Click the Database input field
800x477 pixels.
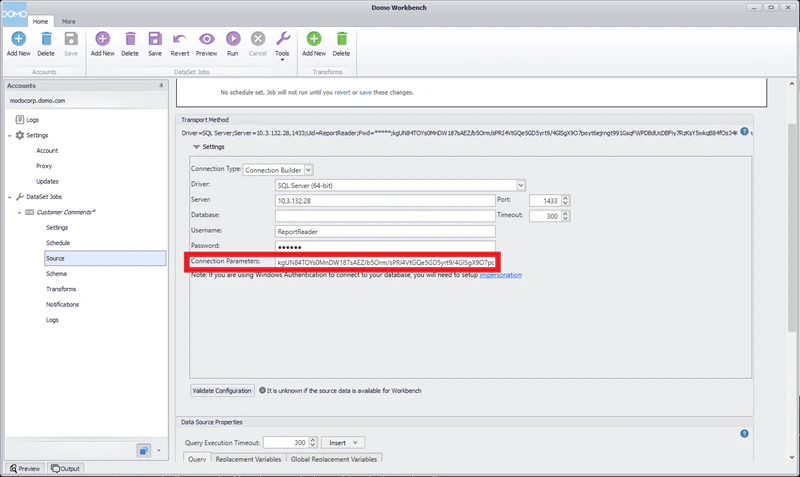coord(385,216)
